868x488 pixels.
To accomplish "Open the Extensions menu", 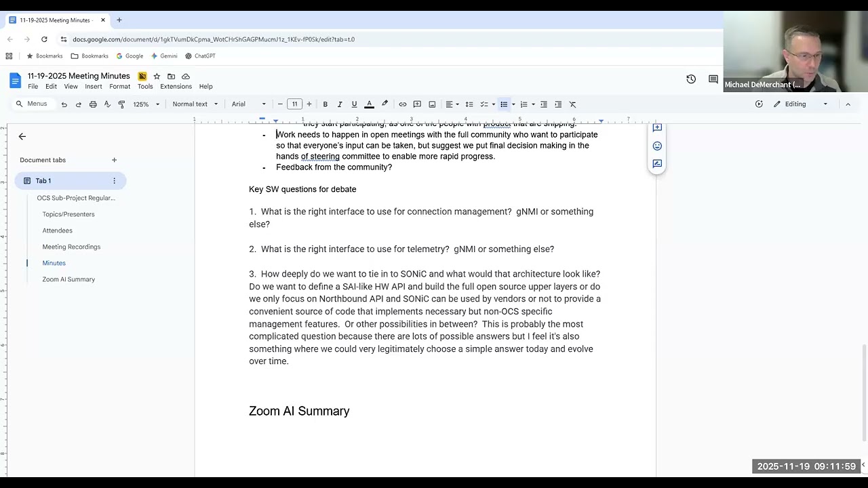I will [176, 87].
